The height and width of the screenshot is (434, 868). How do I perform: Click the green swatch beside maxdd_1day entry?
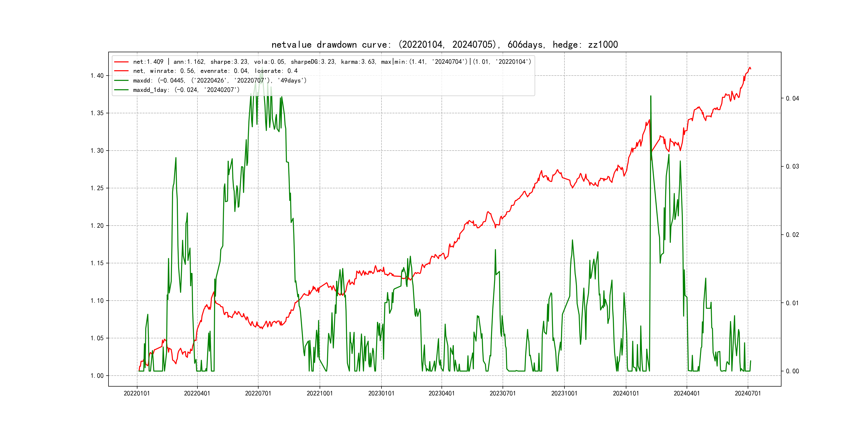[121, 90]
